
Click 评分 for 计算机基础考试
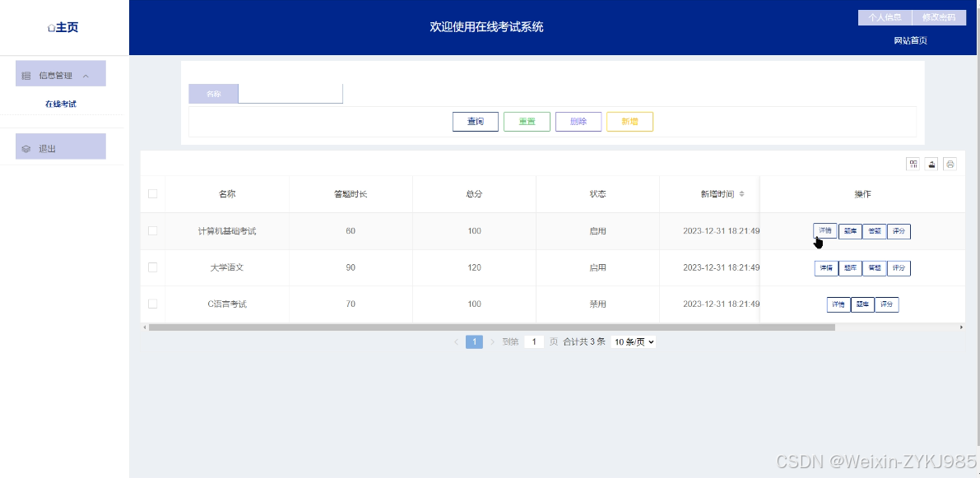click(899, 231)
